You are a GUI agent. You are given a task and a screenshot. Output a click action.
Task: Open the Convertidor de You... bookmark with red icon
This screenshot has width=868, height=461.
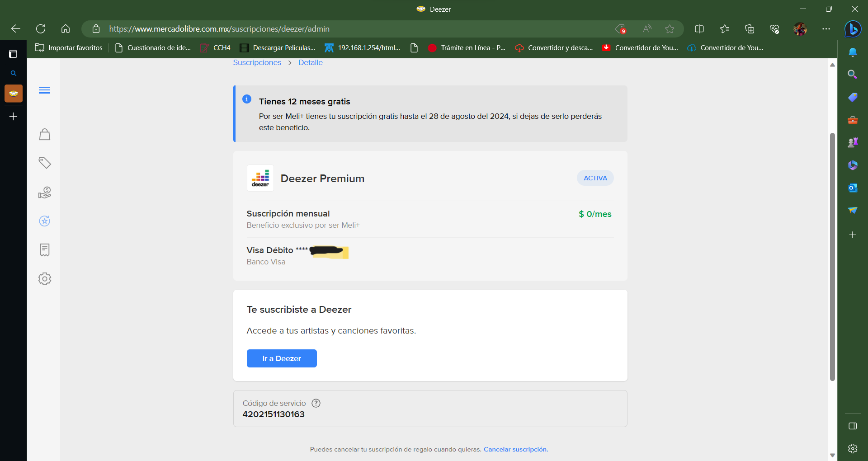click(640, 48)
